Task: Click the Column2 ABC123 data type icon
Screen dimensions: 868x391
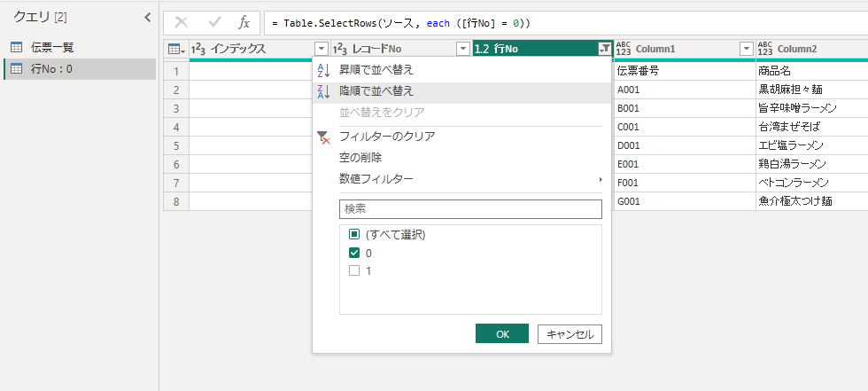Action: (x=765, y=50)
